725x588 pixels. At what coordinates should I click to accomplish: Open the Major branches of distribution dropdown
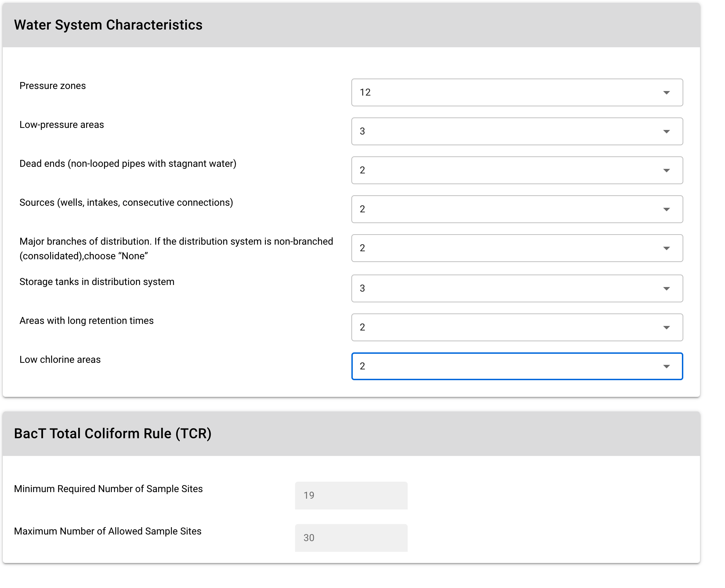pyautogui.click(x=517, y=248)
